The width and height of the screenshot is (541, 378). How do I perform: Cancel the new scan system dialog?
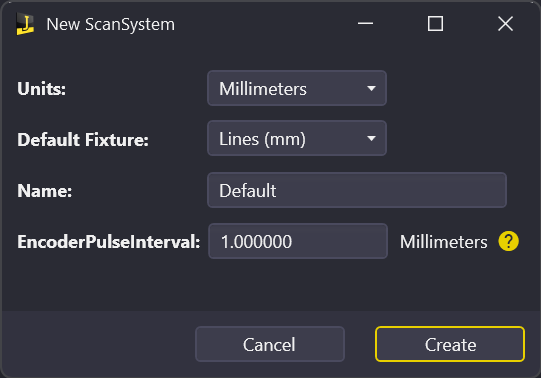270,344
